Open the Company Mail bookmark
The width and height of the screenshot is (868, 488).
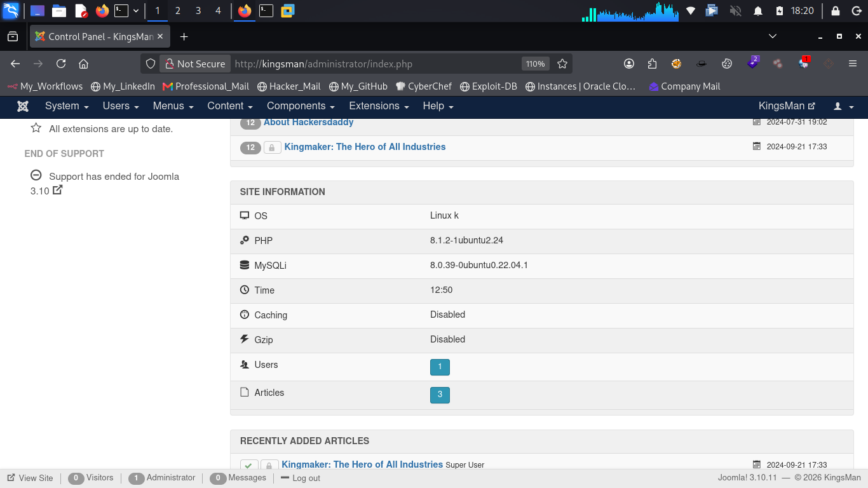(684, 86)
